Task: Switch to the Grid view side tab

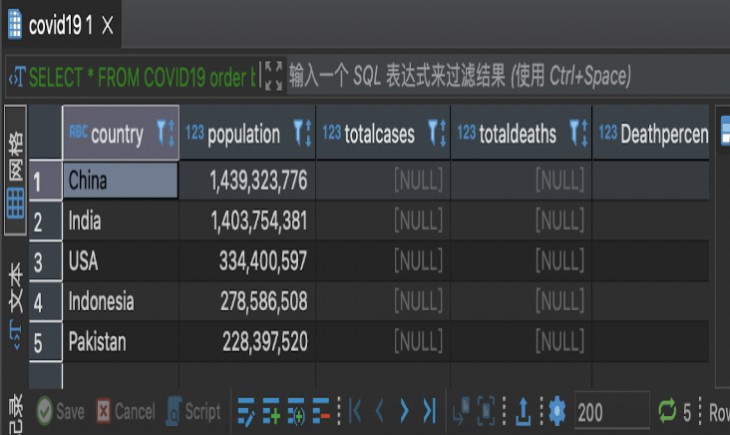Action: point(15,170)
